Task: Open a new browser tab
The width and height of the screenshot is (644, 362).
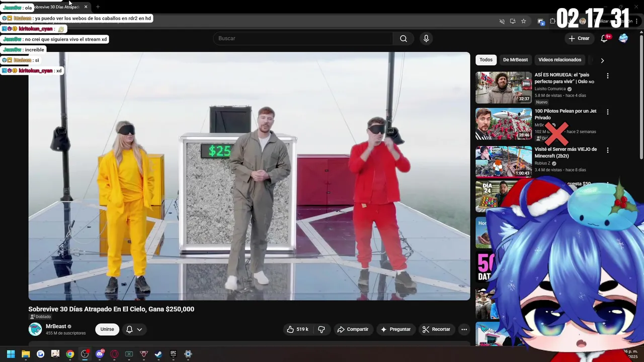Action: point(98,7)
